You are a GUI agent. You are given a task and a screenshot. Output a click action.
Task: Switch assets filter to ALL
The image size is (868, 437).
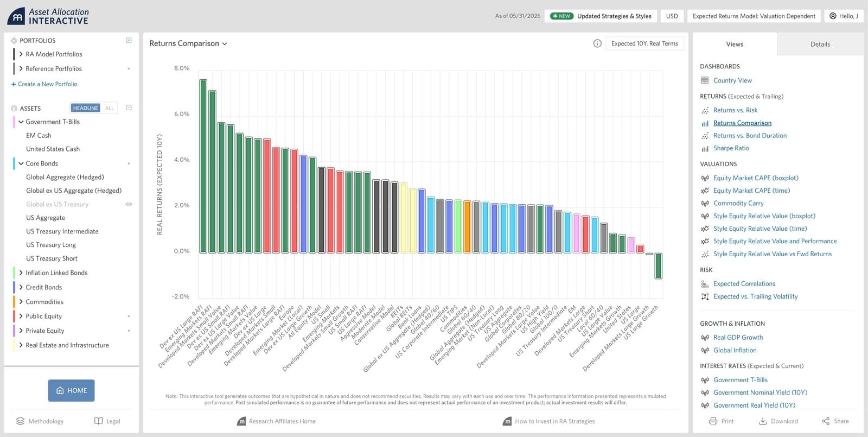[x=110, y=108]
